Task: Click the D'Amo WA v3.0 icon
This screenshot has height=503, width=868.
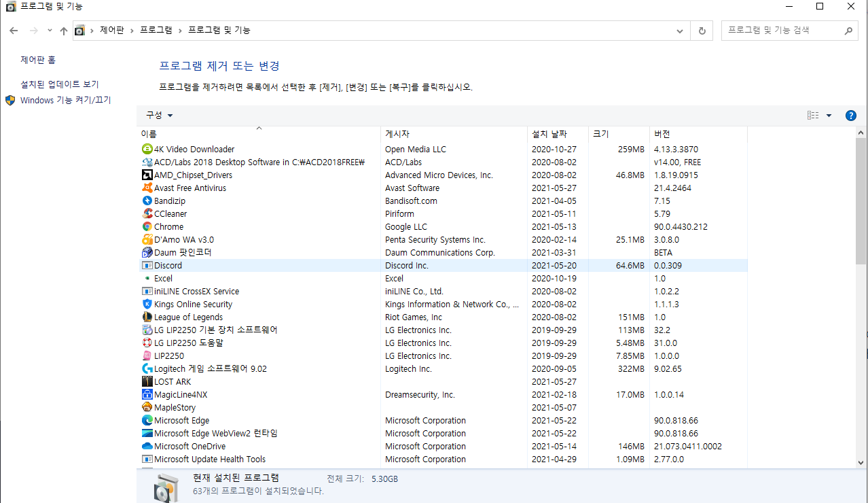Action: click(147, 239)
